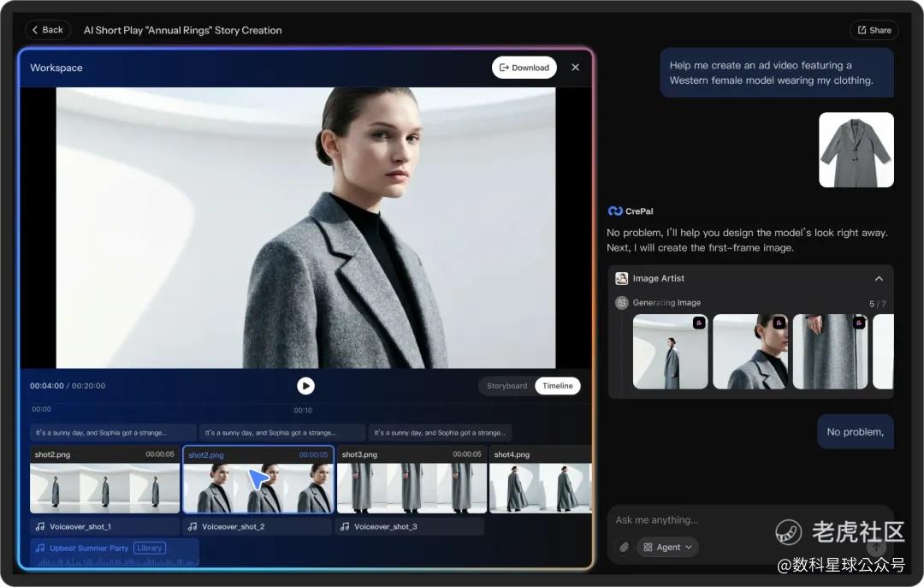Select the Voiceover_shot_2 audio track
Viewport: 924px width, 587px height.
coord(258,526)
